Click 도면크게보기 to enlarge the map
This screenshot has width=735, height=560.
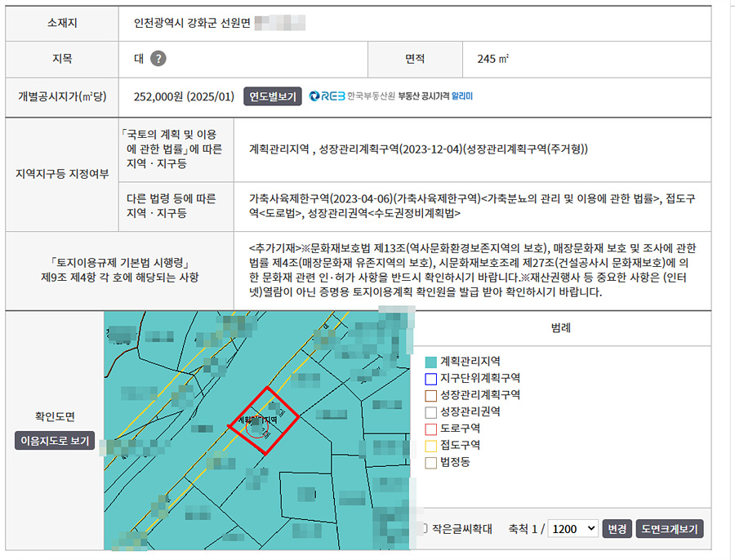669,529
